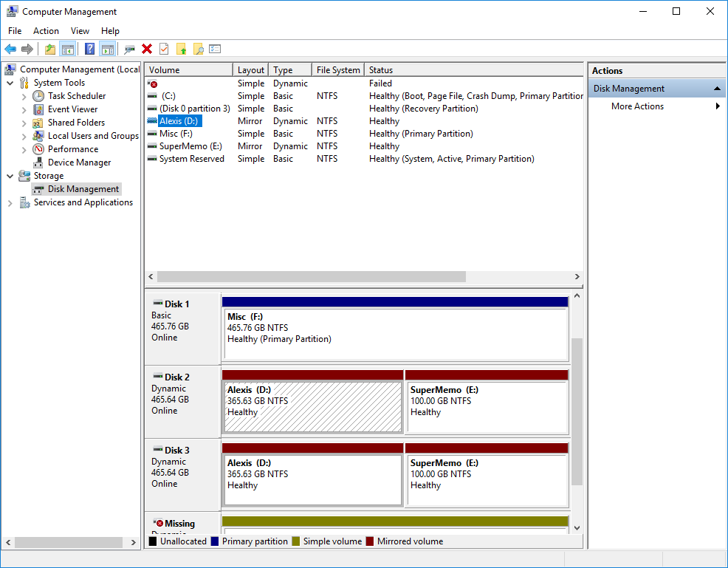Click the Back arrow toolbar icon

[x=10, y=49]
